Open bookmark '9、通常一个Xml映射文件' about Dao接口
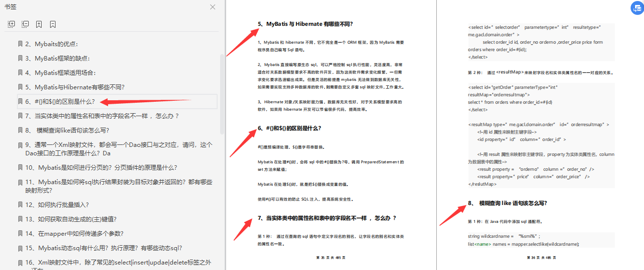The image size is (644, 270). (119, 149)
